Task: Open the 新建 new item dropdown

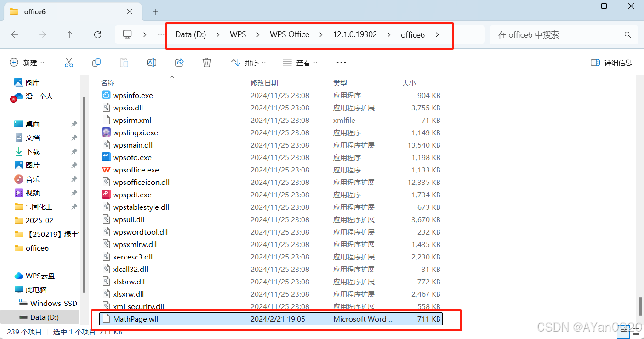Action: (x=27, y=63)
